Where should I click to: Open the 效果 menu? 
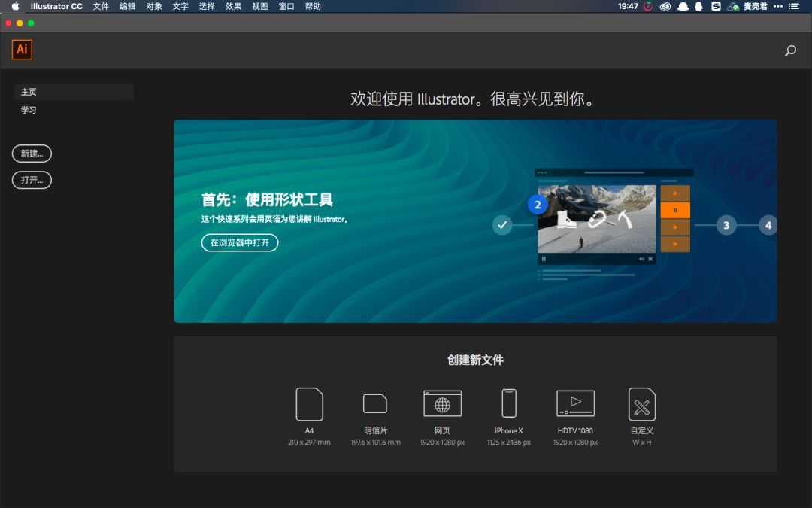(x=233, y=6)
